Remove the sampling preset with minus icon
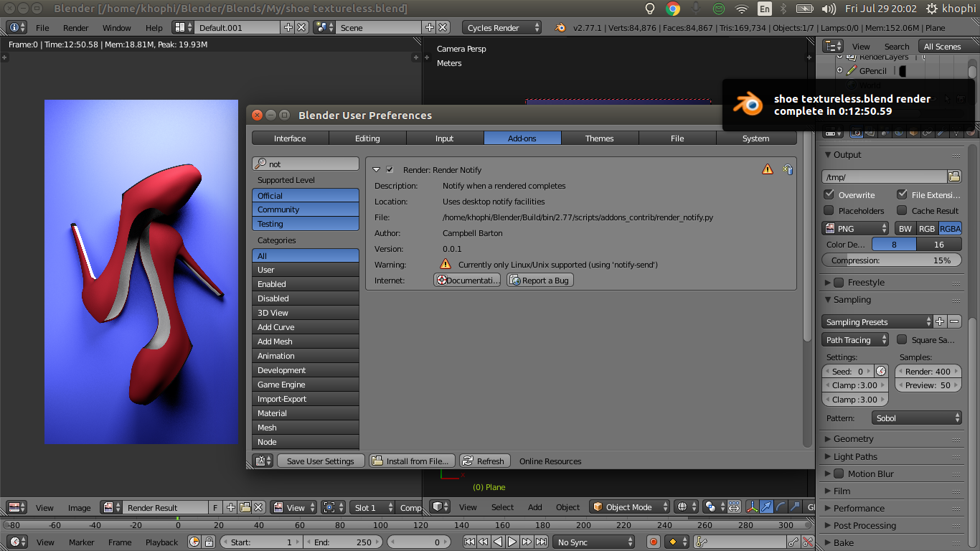Screen dimensions: 980x551 (x=955, y=321)
